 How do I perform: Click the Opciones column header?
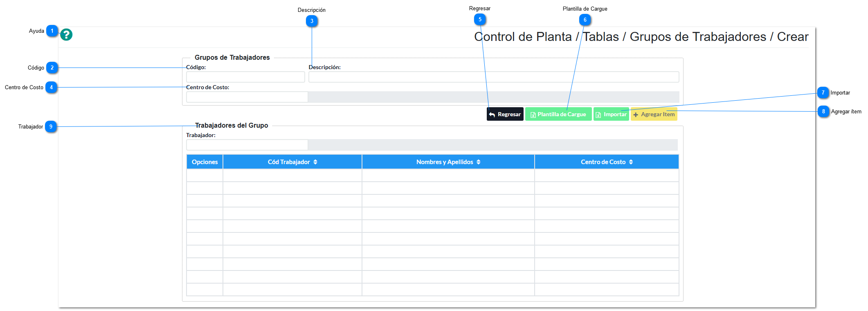click(205, 162)
